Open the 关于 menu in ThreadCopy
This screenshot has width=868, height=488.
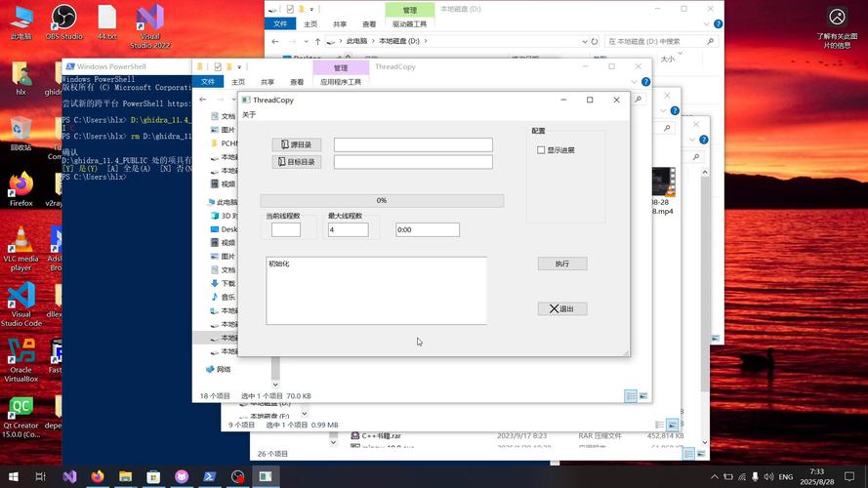pos(249,115)
